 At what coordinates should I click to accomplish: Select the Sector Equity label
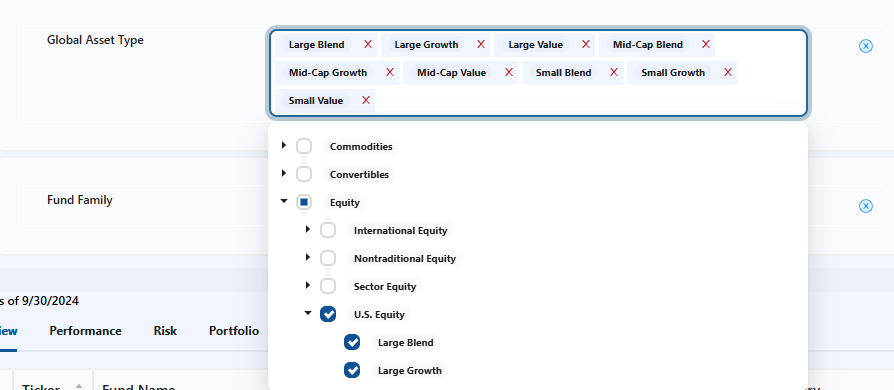pyautogui.click(x=385, y=286)
